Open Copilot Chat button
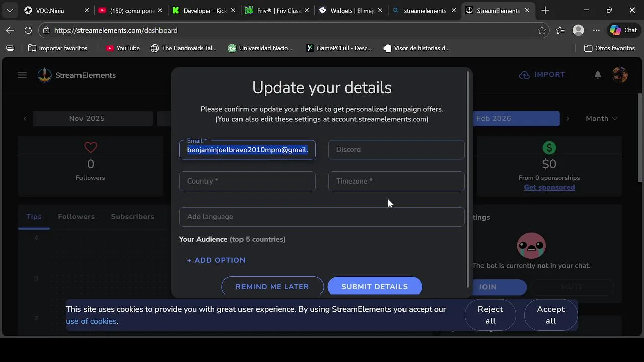Image resolution: width=644 pixels, height=362 pixels. point(623,30)
